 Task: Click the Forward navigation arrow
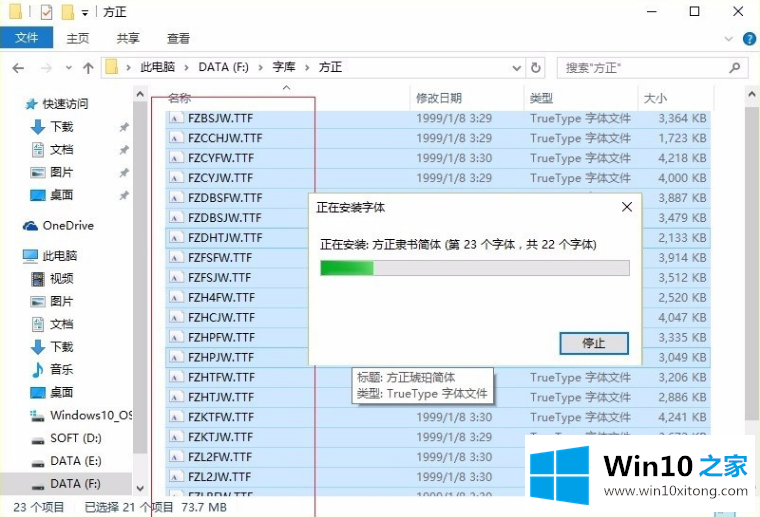click(x=46, y=68)
